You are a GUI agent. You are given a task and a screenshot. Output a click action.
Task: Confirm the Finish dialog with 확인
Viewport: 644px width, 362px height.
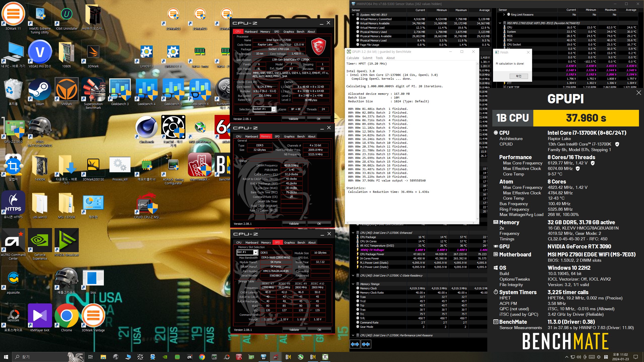(519, 76)
